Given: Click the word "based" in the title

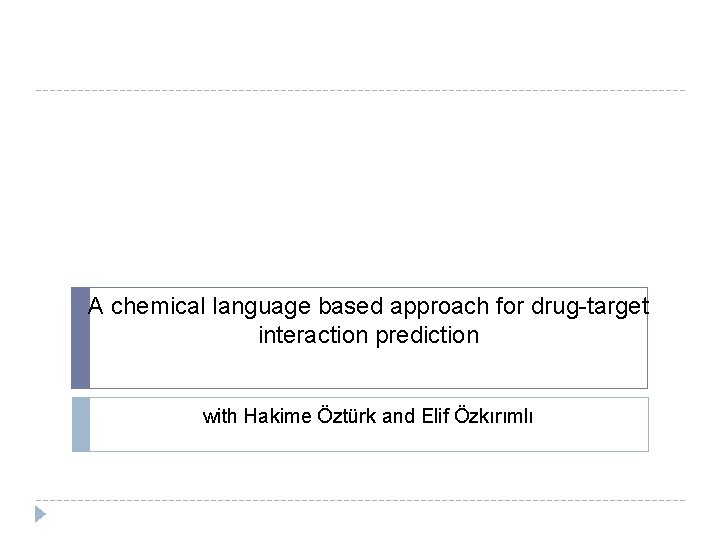Looking at the screenshot, I should pos(346,306).
